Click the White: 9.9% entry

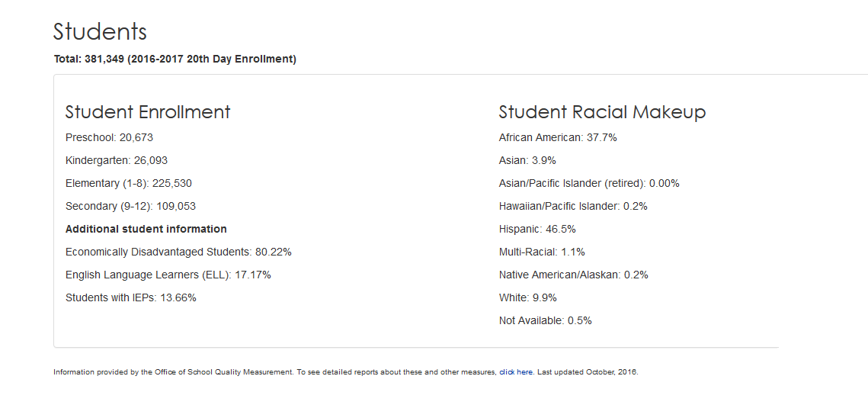click(527, 297)
